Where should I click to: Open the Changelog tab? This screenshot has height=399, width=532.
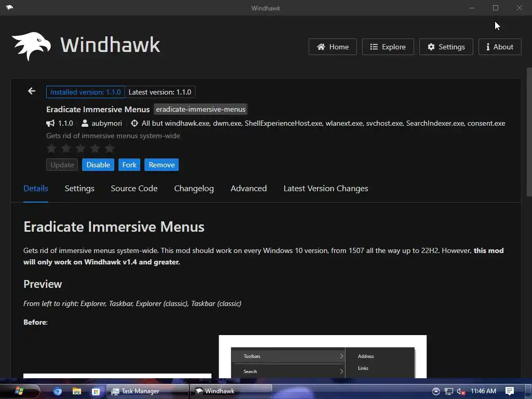194,189
